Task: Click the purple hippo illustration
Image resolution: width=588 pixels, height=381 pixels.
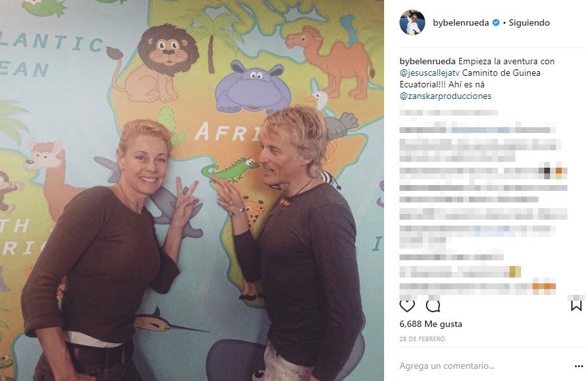Action: (x=253, y=87)
